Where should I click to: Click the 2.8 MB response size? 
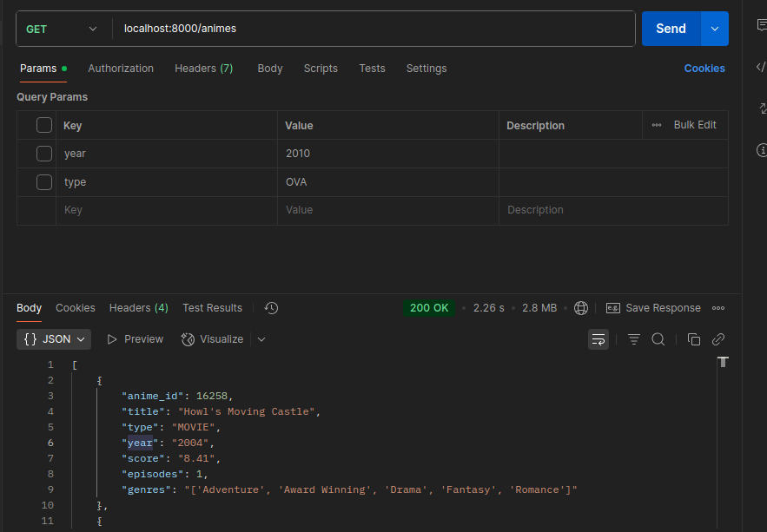539,308
